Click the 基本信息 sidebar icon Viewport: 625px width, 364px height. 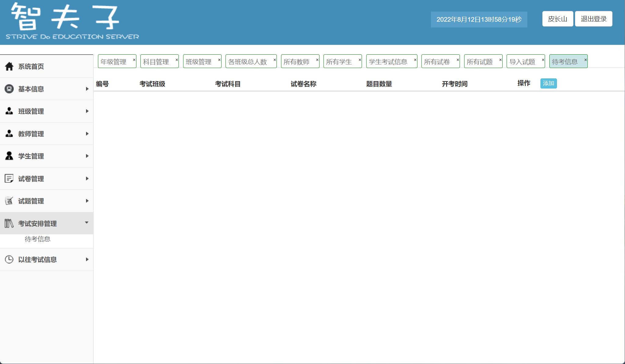9,89
